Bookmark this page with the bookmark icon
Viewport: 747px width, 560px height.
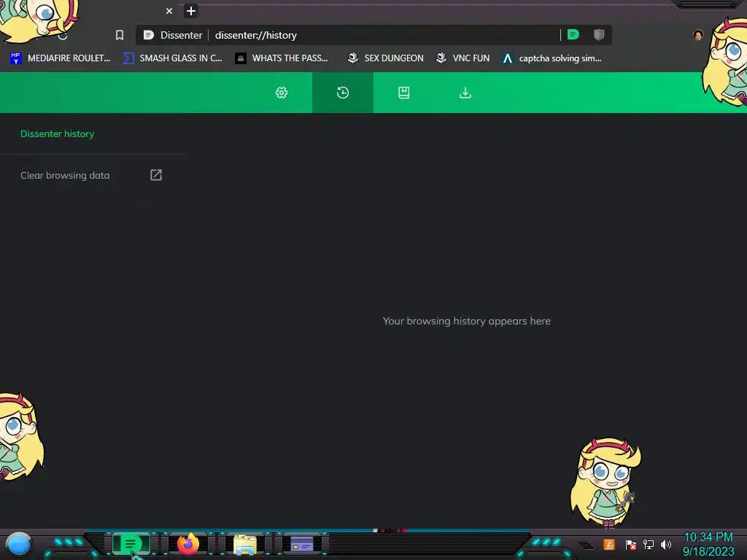[120, 35]
